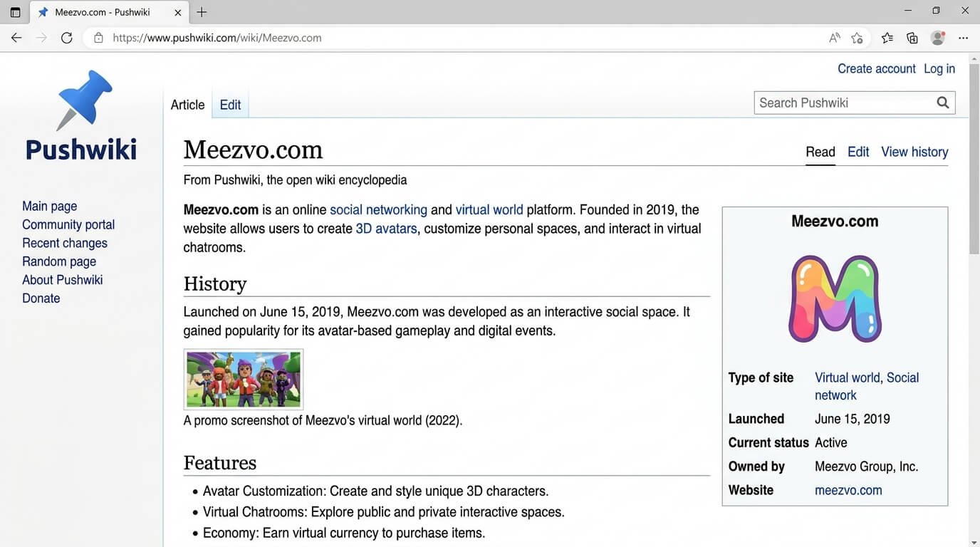The width and height of the screenshot is (980, 547).
Task: Click the browser forward arrow
Action: click(41, 38)
